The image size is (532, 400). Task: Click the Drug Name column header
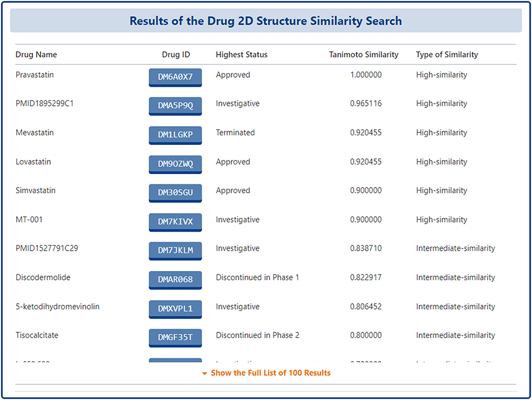tap(37, 55)
